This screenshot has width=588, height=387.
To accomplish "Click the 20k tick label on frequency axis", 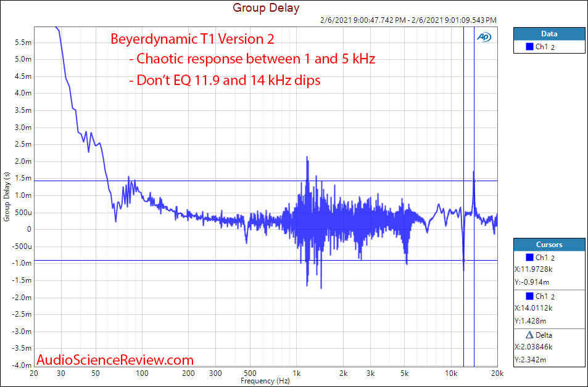I will click(x=497, y=373).
